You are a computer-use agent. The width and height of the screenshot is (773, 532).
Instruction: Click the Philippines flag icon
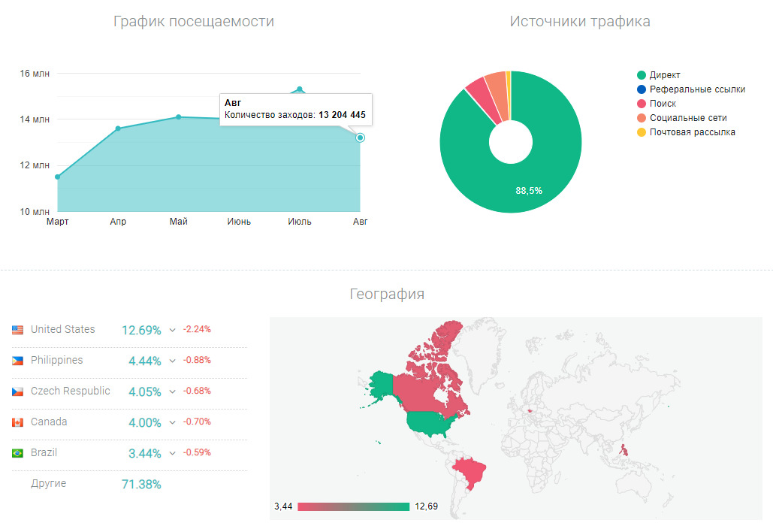(x=18, y=361)
